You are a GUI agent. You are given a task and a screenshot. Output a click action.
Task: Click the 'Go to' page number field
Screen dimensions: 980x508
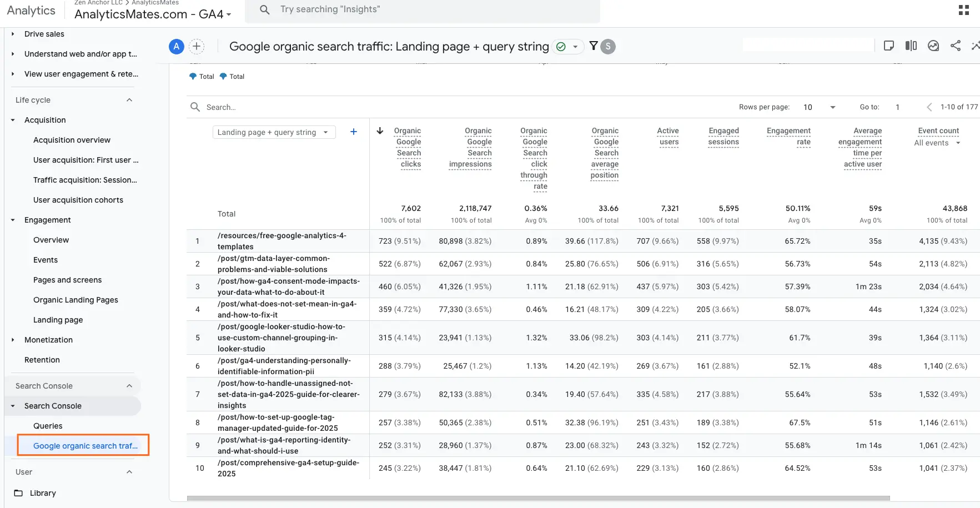pos(897,107)
